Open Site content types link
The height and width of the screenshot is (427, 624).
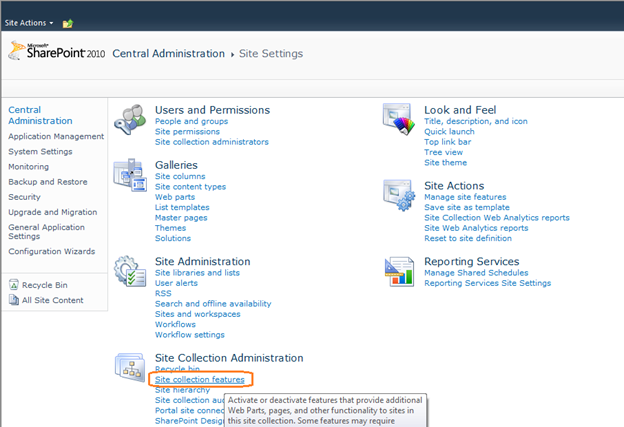[190, 186]
